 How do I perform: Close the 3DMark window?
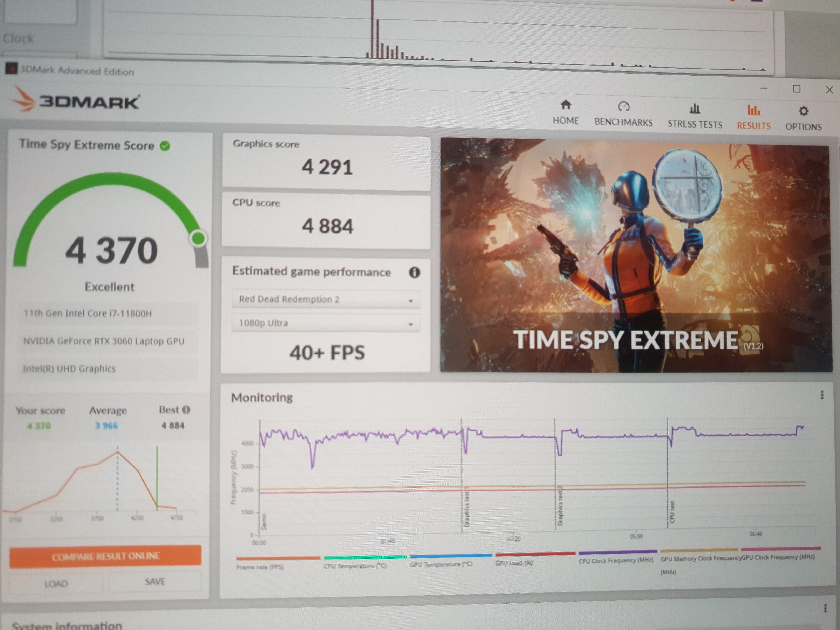point(829,90)
